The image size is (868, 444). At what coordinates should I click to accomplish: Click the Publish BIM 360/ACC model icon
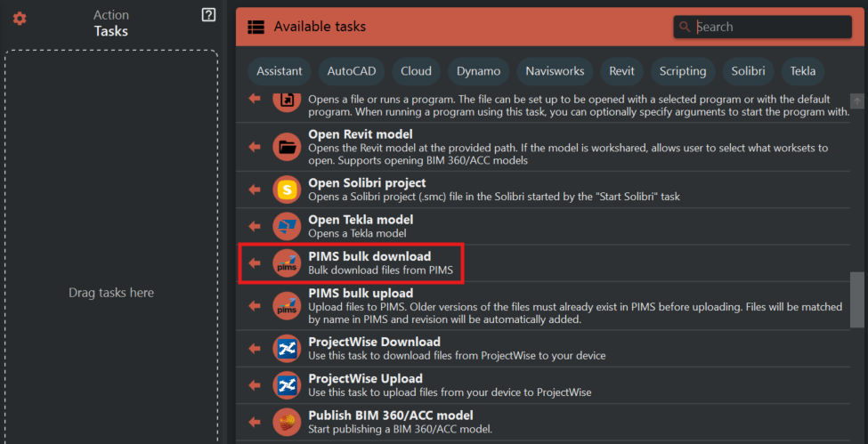288,422
